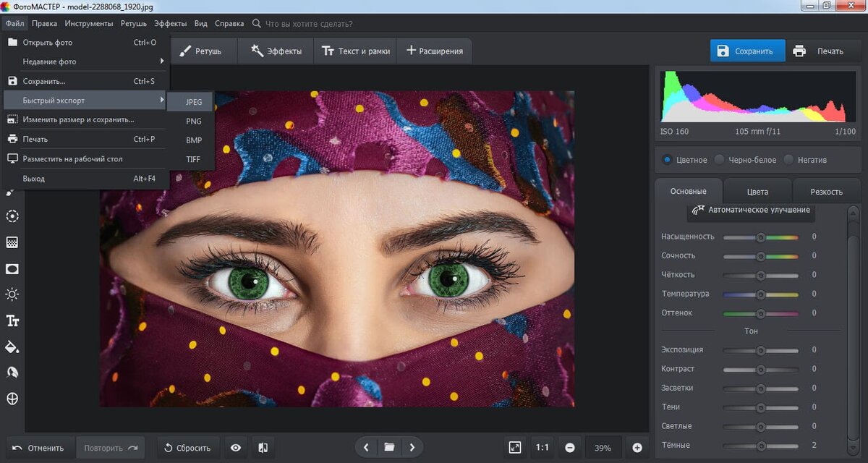Enable the Негатив radio option
Image resolution: width=868 pixels, height=463 pixels.
(x=789, y=160)
